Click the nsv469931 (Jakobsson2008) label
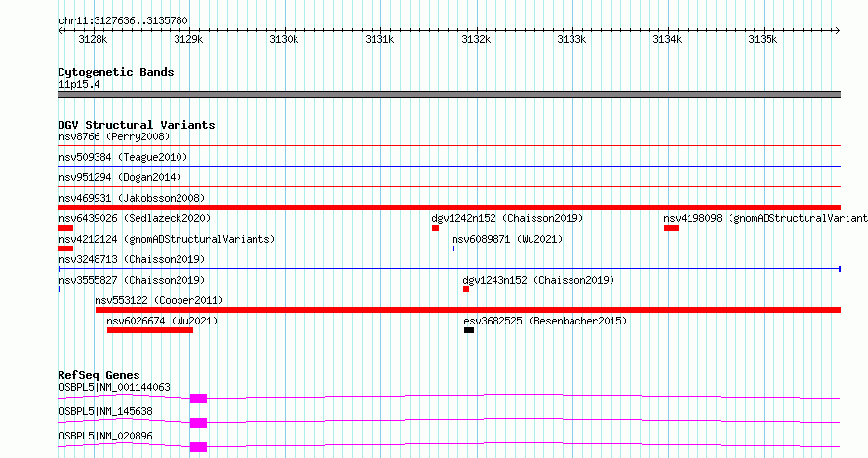Screen dimensions: 868x458 tap(132, 198)
